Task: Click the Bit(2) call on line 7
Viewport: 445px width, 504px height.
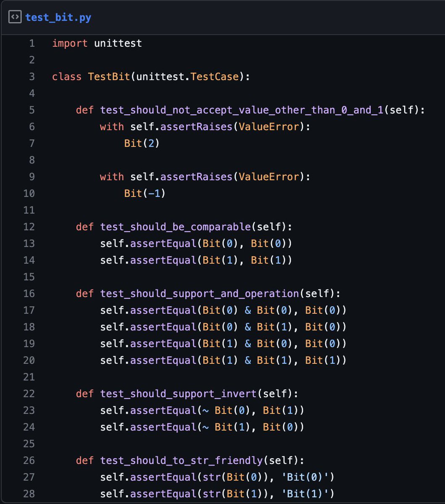Action: [141, 143]
